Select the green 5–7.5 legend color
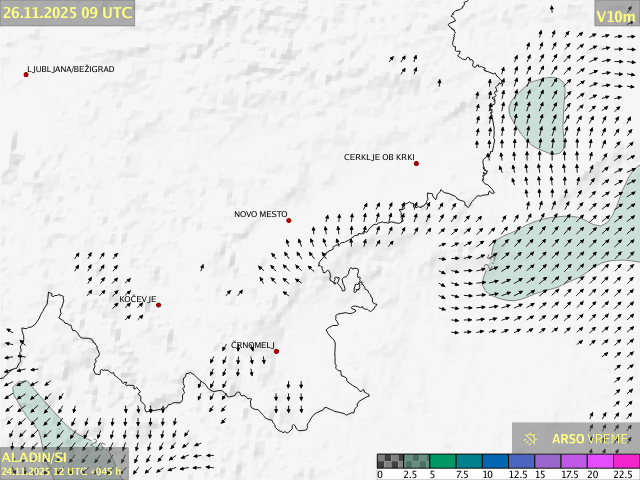 tap(442, 461)
